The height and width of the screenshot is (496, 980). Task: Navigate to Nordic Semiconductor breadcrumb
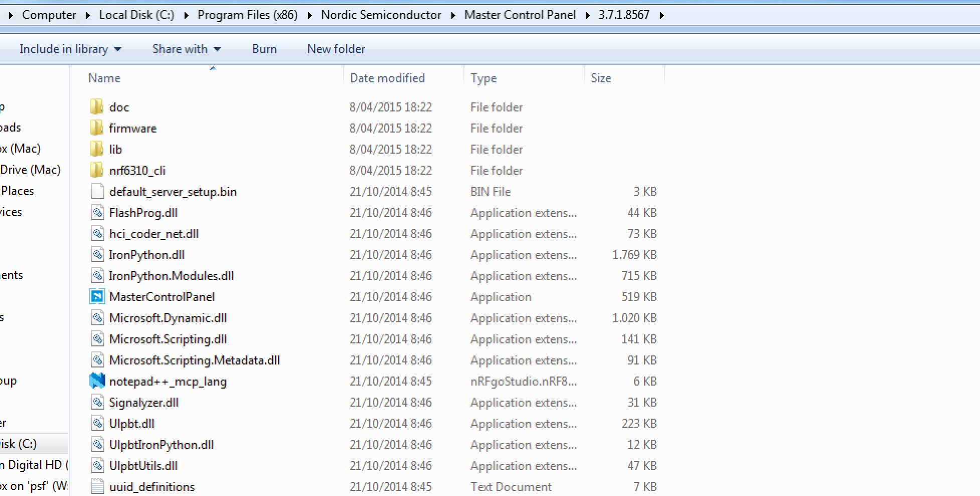tap(381, 15)
